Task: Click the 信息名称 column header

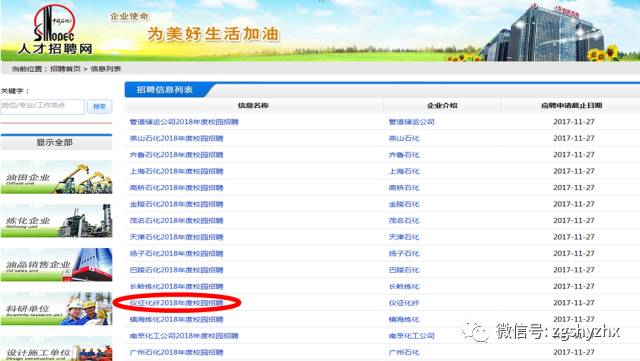Action: pos(253,105)
